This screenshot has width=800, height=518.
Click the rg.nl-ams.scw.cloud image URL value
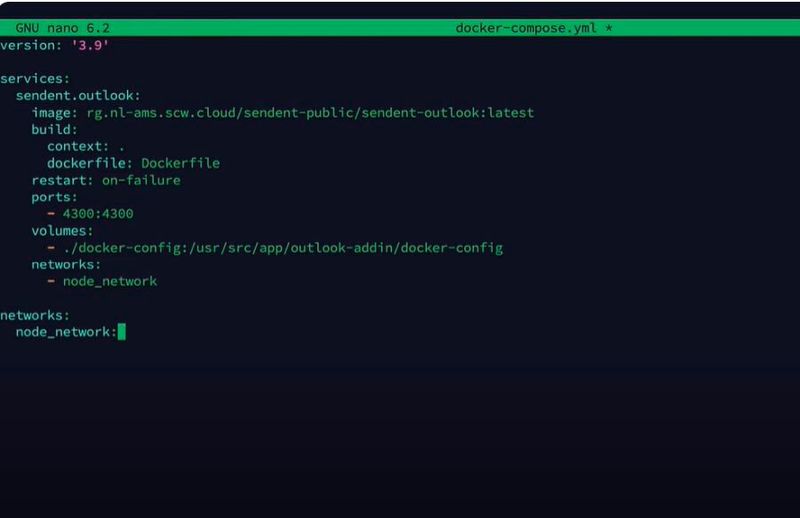tap(310, 112)
